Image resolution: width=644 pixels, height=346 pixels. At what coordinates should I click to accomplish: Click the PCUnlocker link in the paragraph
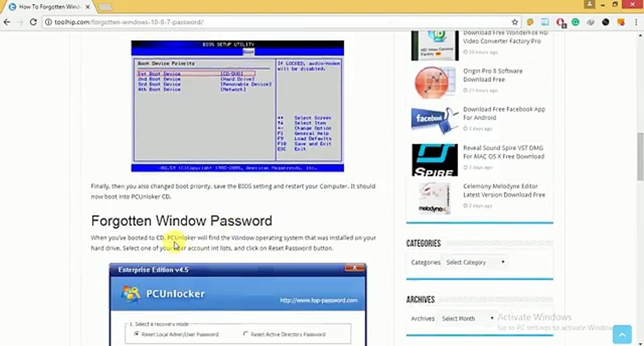pyautogui.click(x=182, y=237)
